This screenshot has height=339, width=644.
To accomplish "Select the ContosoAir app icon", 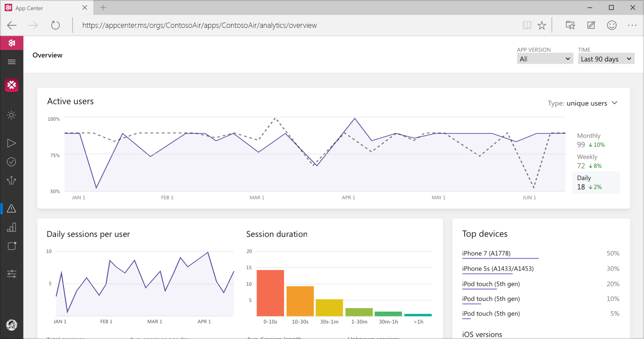I will 11,85.
